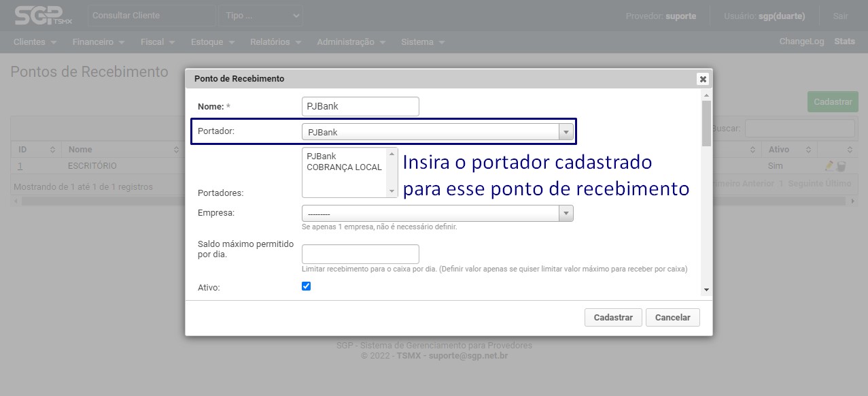Click the Nome input field
This screenshot has height=396, width=868.
pyautogui.click(x=360, y=107)
